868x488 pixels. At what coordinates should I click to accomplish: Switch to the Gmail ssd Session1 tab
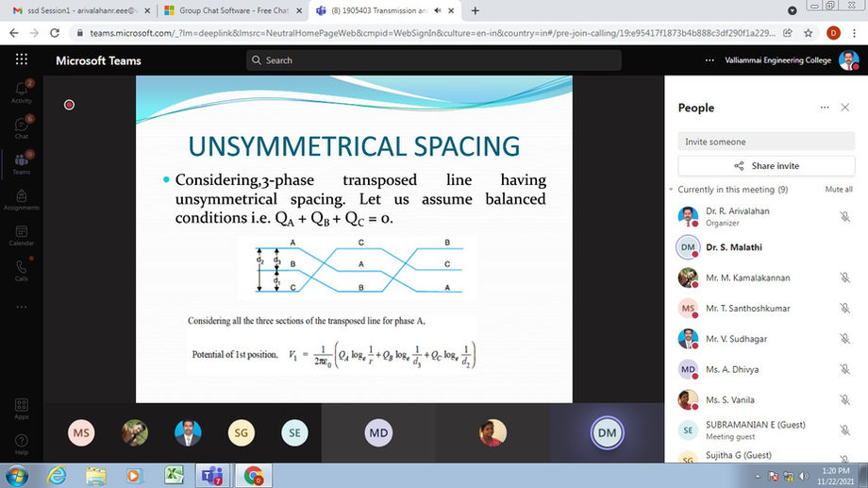[x=81, y=10]
